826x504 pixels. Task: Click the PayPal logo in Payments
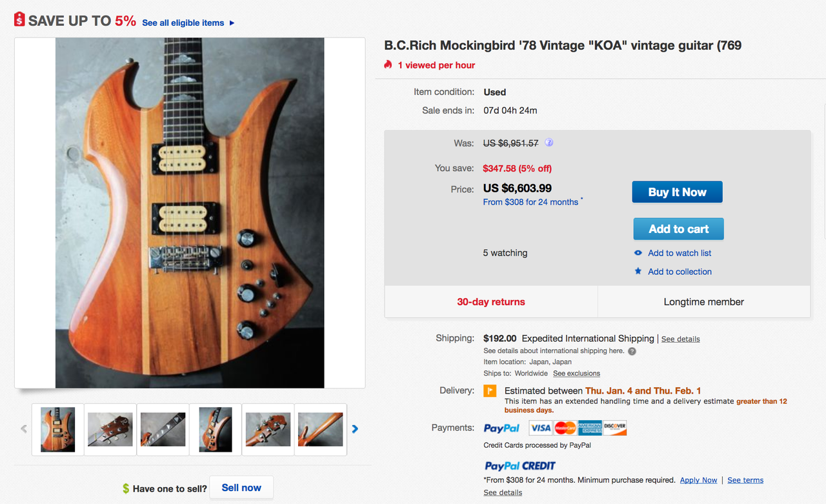[x=501, y=428]
